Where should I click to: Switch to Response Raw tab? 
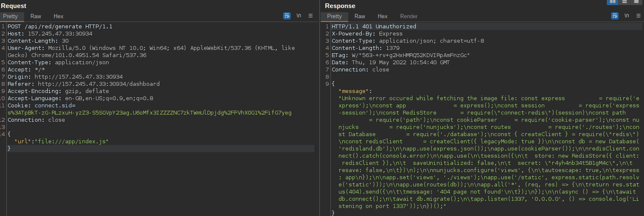tap(360, 16)
